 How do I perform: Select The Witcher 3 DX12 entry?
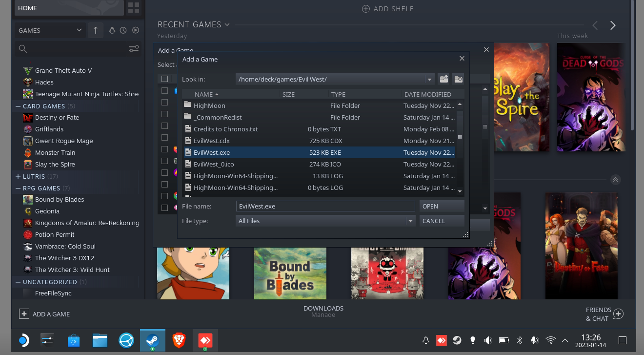coord(64,258)
